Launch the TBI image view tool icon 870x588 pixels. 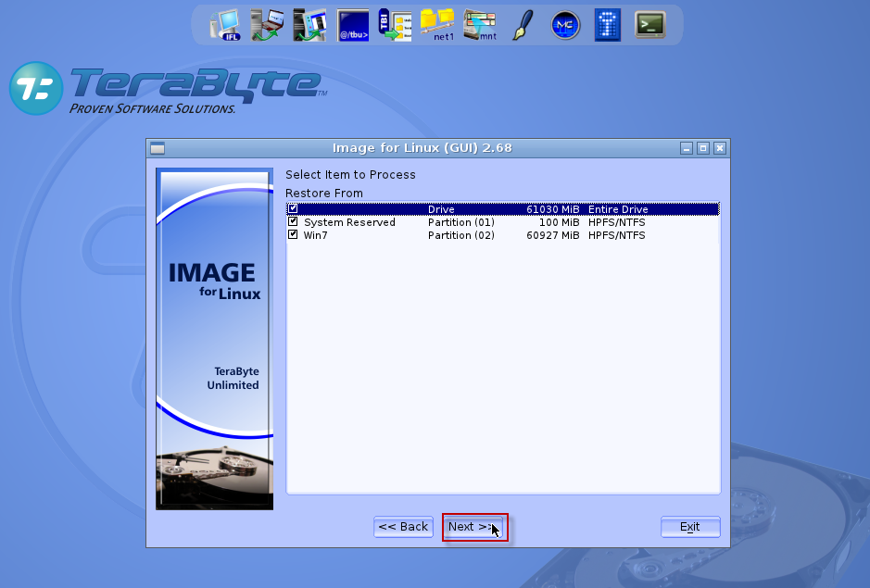395,25
